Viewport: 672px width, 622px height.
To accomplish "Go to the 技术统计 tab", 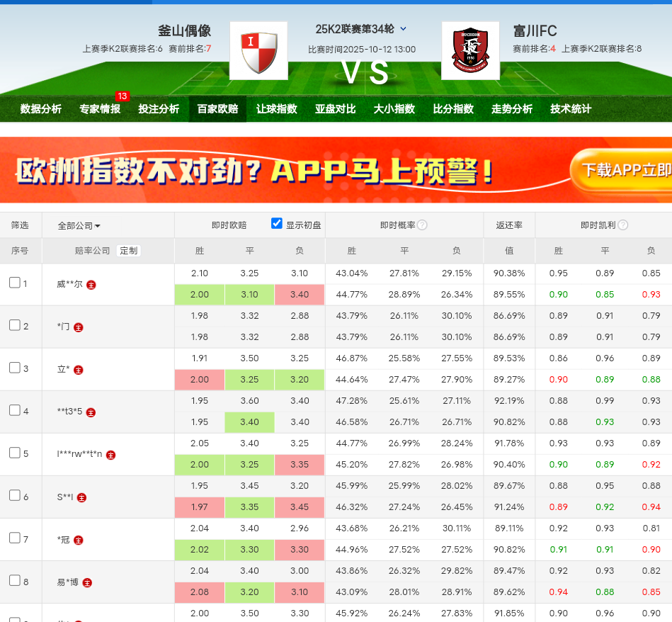I will [x=570, y=109].
